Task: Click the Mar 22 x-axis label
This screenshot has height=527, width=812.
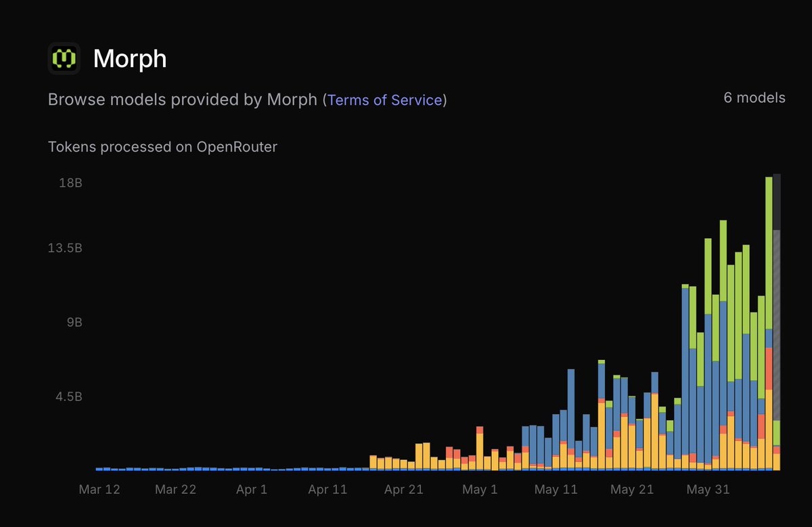Action: click(x=175, y=489)
